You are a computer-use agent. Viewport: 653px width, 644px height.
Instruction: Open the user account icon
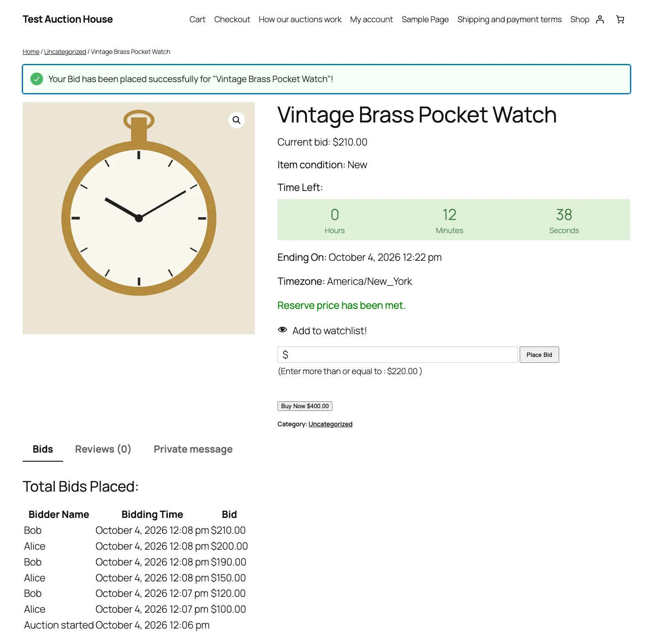click(600, 20)
